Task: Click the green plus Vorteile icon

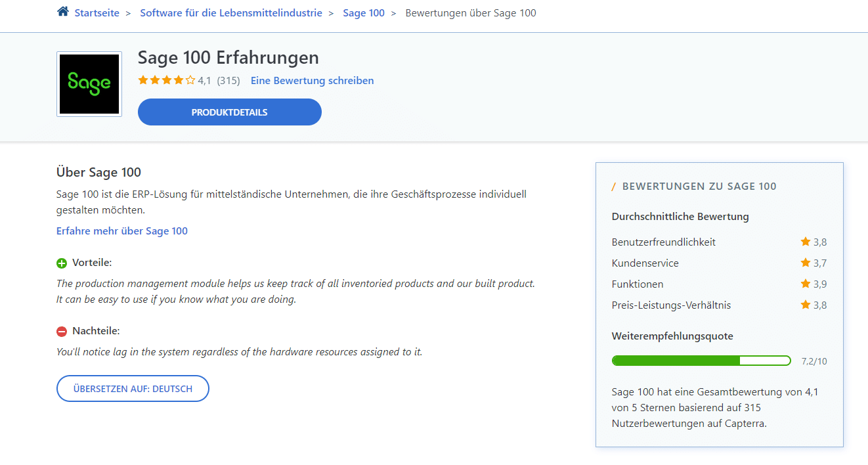Action: pyautogui.click(x=62, y=263)
